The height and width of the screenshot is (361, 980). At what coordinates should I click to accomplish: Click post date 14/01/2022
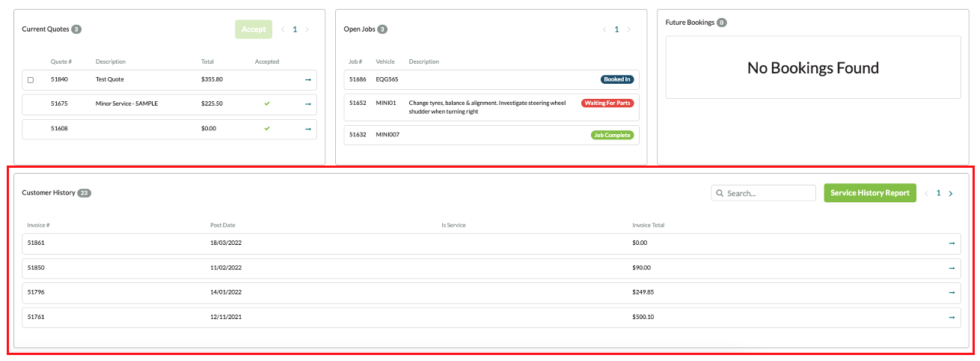pyautogui.click(x=226, y=293)
